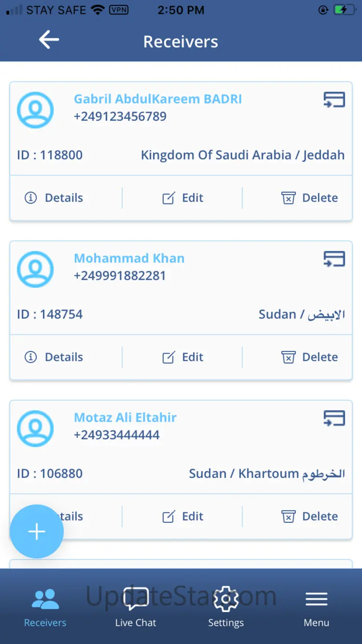
Task: Delete receiver Mohammad Khan
Action: [310, 357]
